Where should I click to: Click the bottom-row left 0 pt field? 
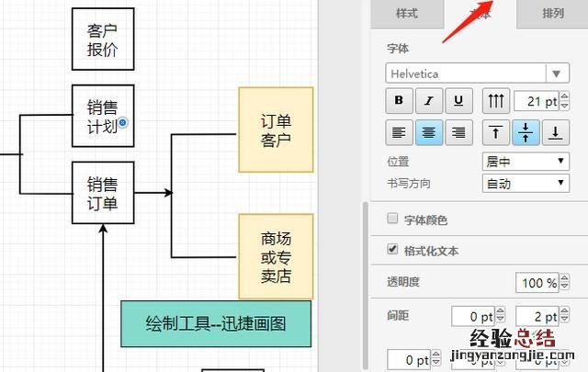(409, 359)
